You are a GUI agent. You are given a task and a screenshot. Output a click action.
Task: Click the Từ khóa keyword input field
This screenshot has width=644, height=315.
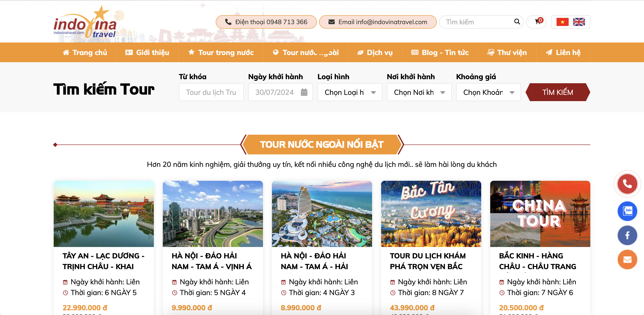[x=211, y=92]
